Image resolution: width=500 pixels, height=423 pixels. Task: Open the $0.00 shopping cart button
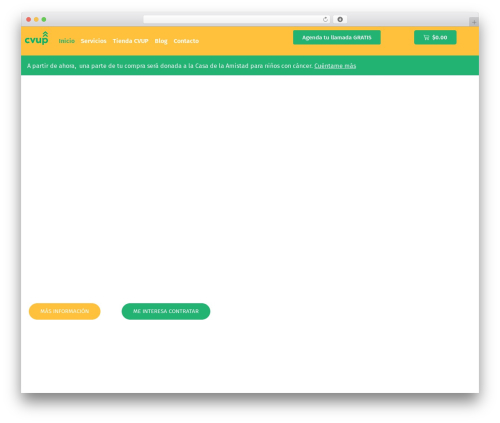pos(435,37)
